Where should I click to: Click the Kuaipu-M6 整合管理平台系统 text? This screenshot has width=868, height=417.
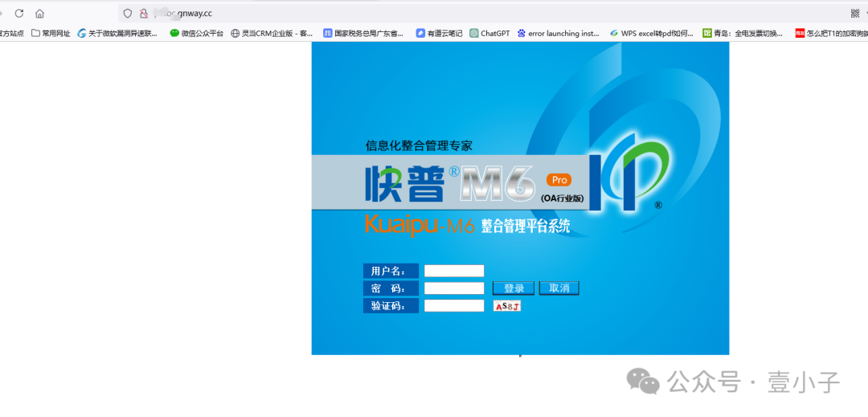[x=467, y=225]
